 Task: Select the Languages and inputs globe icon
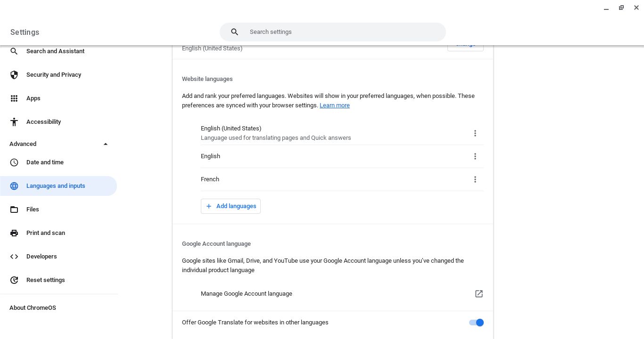pos(14,186)
